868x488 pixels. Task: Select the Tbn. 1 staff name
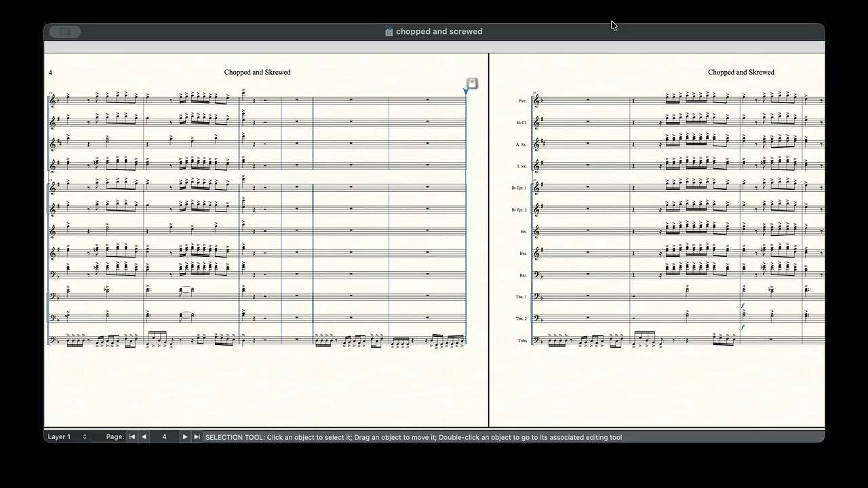[521, 297]
